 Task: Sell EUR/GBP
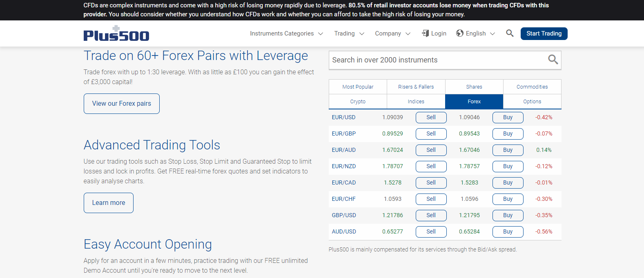pyautogui.click(x=431, y=134)
